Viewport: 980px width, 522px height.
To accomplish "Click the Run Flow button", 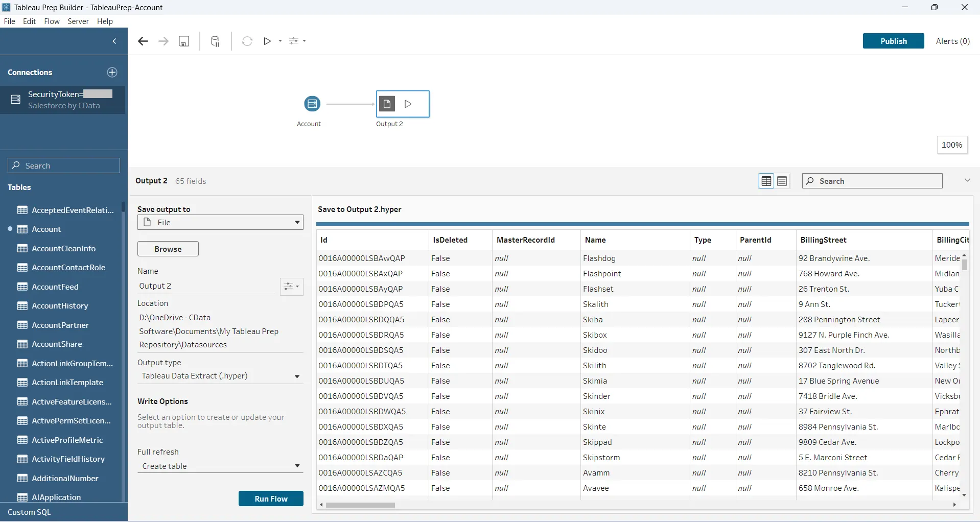I will [271, 499].
